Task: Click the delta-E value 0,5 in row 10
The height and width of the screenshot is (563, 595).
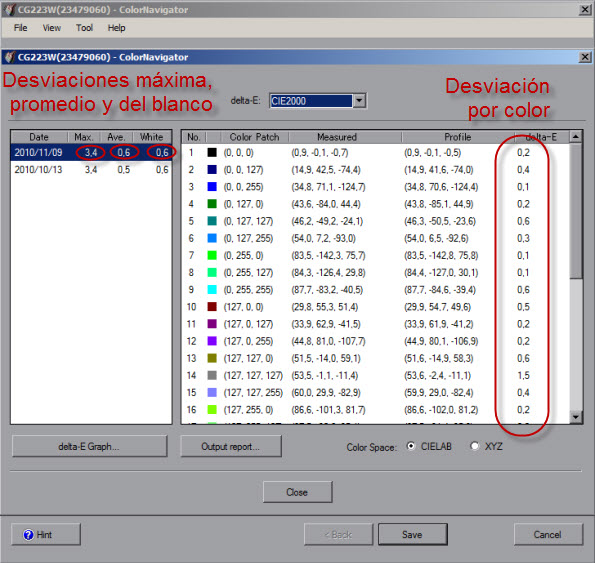Action: 523,307
